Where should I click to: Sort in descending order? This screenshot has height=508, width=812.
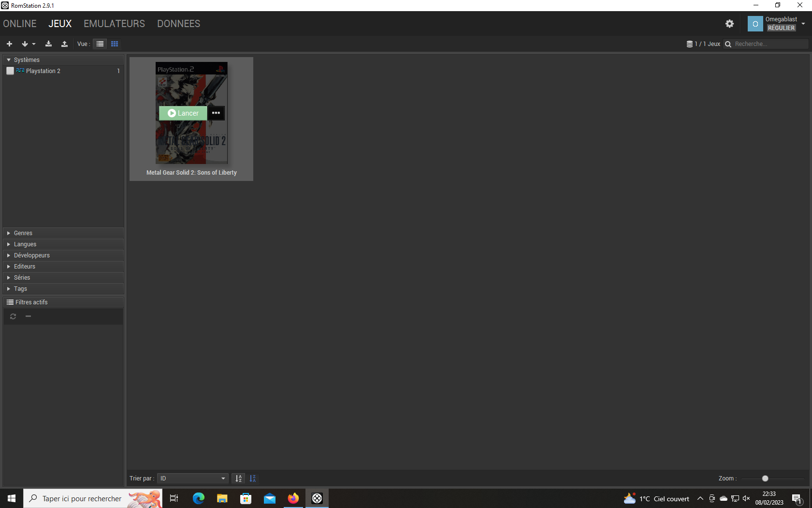click(x=253, y=478)
